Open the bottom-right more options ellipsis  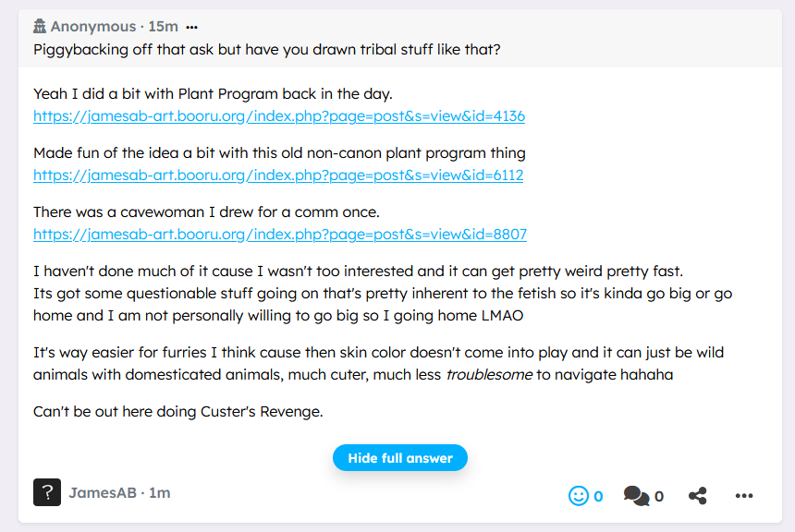coord(744,496)
